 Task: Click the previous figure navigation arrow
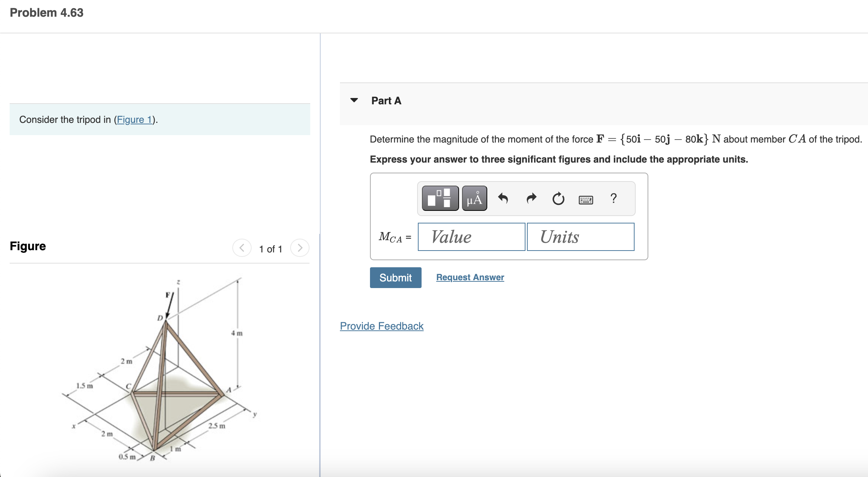click(242, 248)
